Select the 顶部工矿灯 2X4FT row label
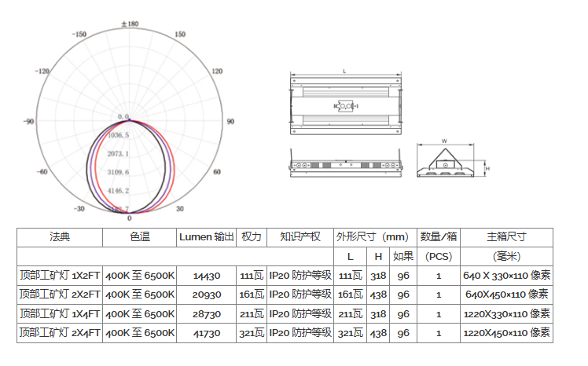588x366 pixels. 60,333
